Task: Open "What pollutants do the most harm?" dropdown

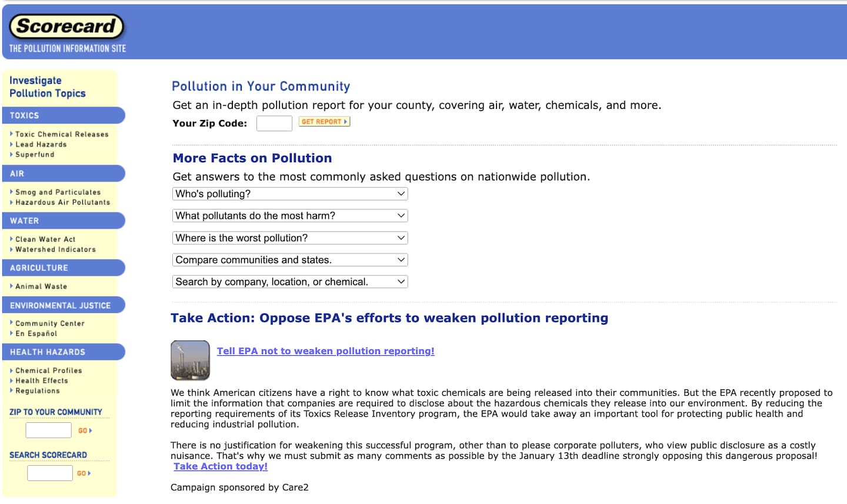Action: (x=290, y=216)
